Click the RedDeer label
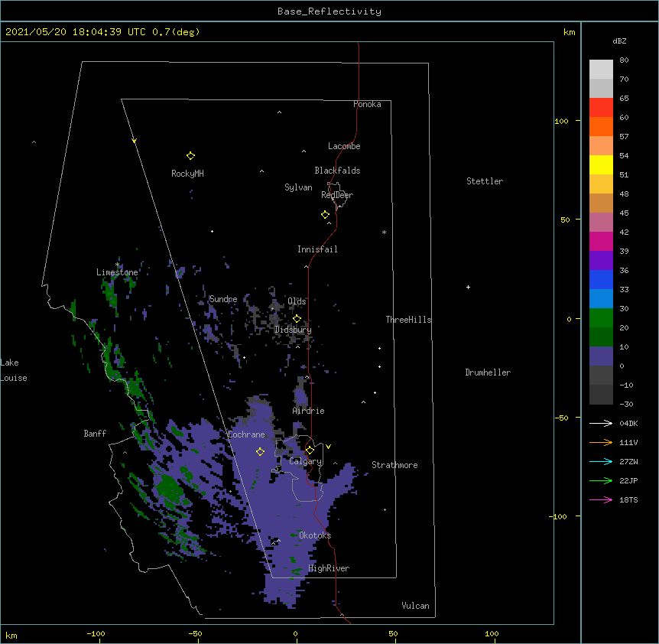The width and height of the screenshot is (659, 644). pyautogui.click(x=337, y=195)
